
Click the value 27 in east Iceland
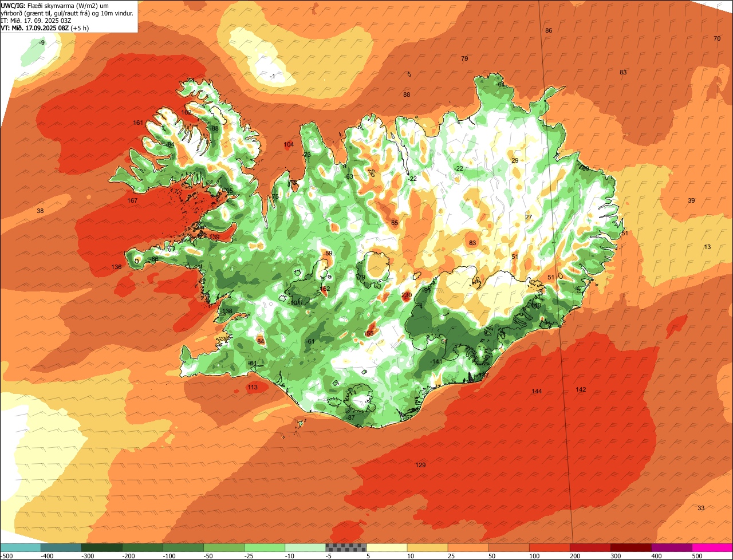[x=529, y=217]
